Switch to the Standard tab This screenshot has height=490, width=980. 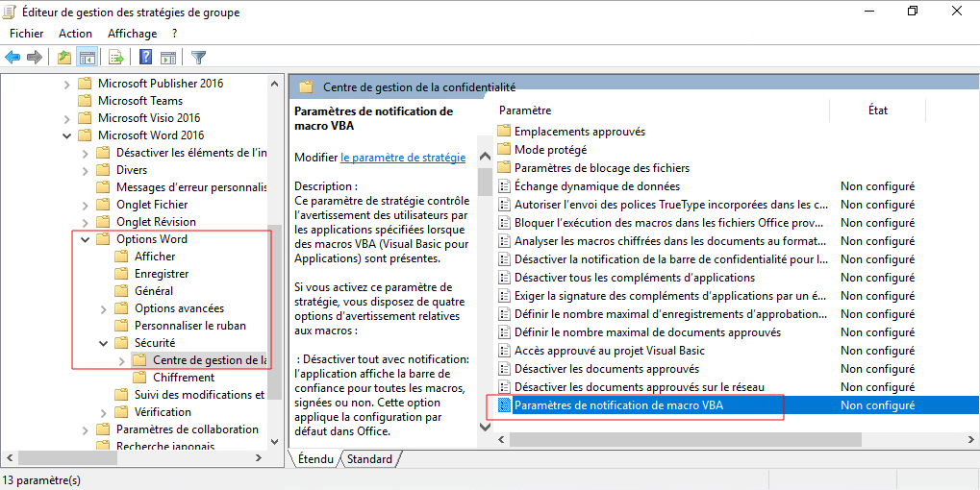coord(369,459)
